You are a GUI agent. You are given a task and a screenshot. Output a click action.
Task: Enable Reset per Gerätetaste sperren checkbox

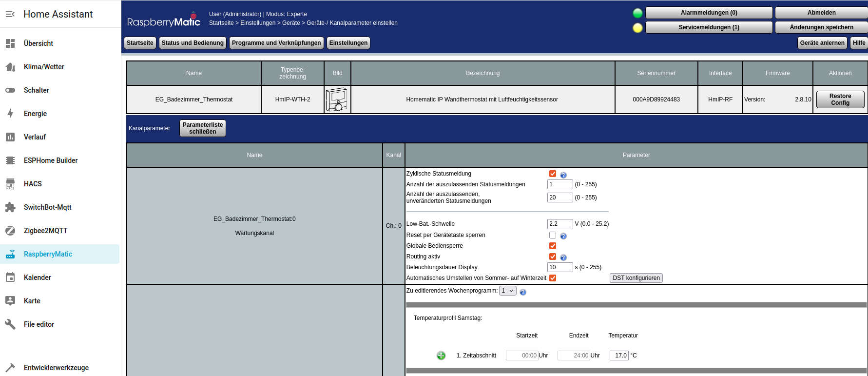552,235
